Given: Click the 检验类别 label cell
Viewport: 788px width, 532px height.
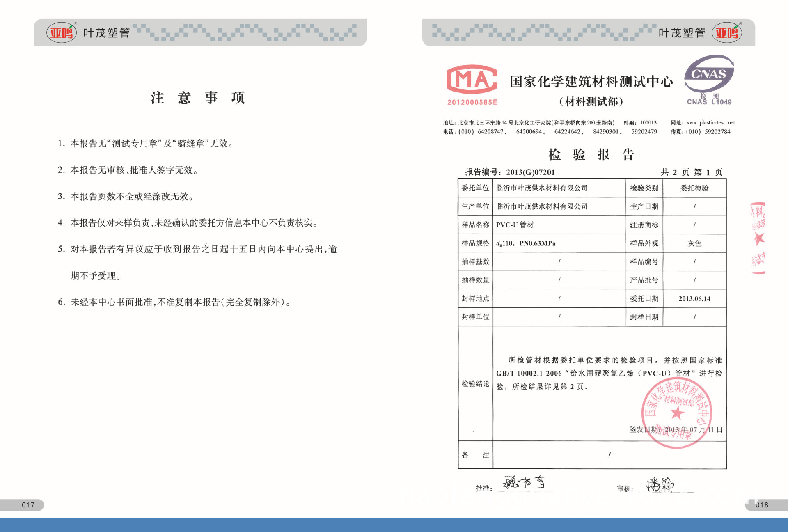Looking at the screenshot, I should pyautogui.click(x=644, y=188).
